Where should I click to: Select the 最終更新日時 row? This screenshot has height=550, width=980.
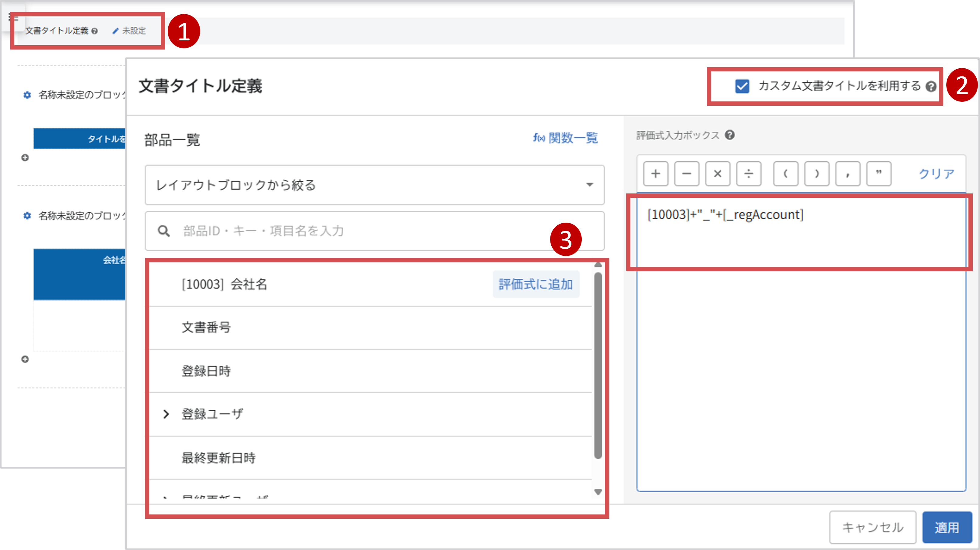click(x=370, y=458)
